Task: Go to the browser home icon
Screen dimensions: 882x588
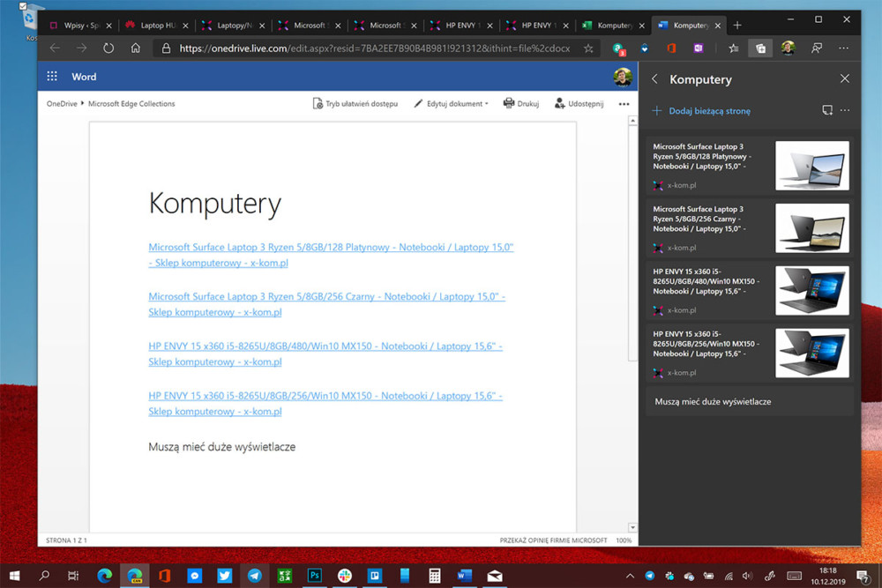Action: [135, 48]
